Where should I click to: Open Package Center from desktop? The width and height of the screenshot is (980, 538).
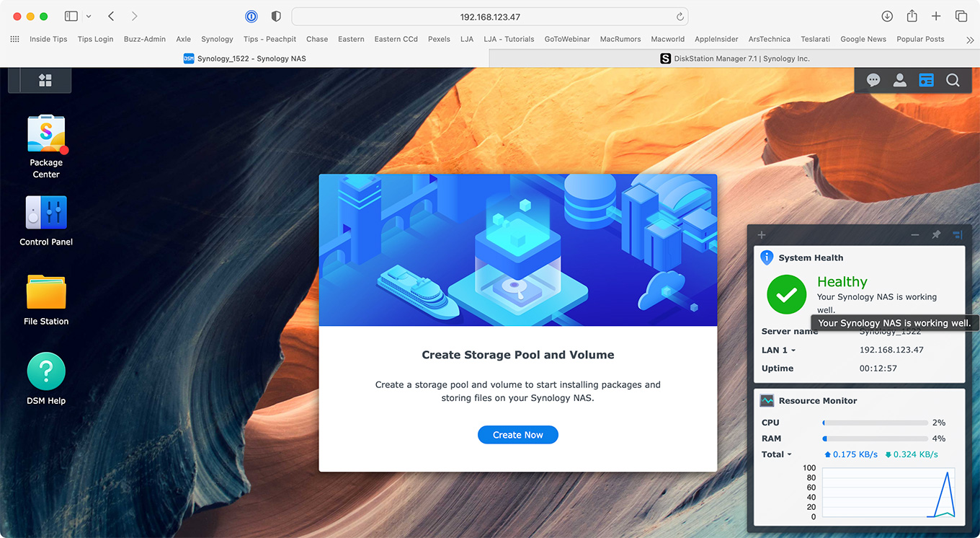coord(46,136)
